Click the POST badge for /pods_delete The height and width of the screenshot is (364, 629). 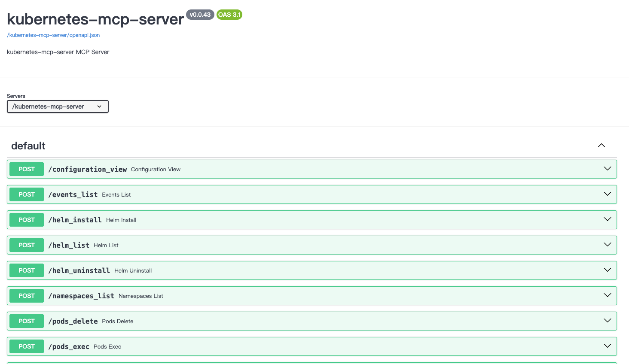click(27, 321)
